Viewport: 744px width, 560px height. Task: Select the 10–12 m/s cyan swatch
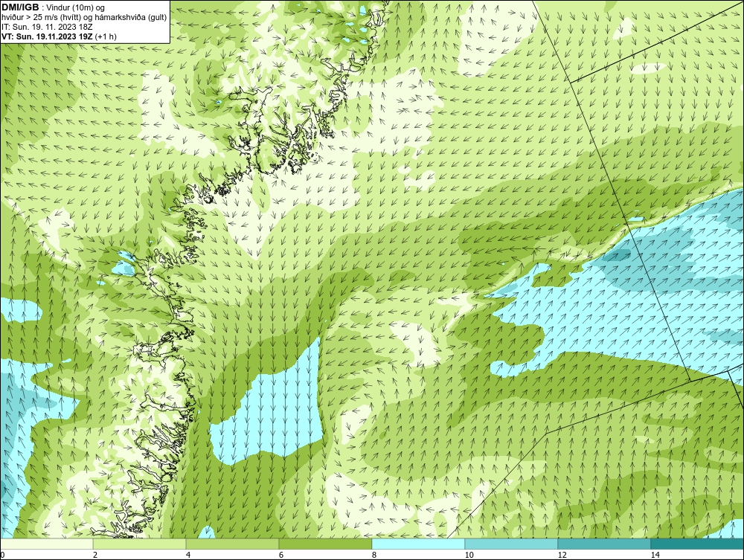(512, 544)
